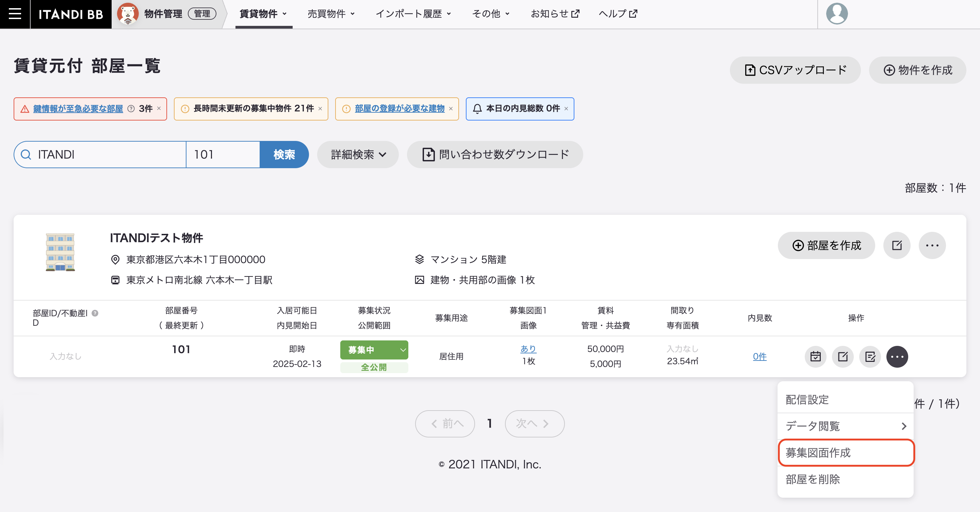Viewport: 980px width, 512px height.
Task: Expand the その他 dropdown menu
Action: (490, 14)
